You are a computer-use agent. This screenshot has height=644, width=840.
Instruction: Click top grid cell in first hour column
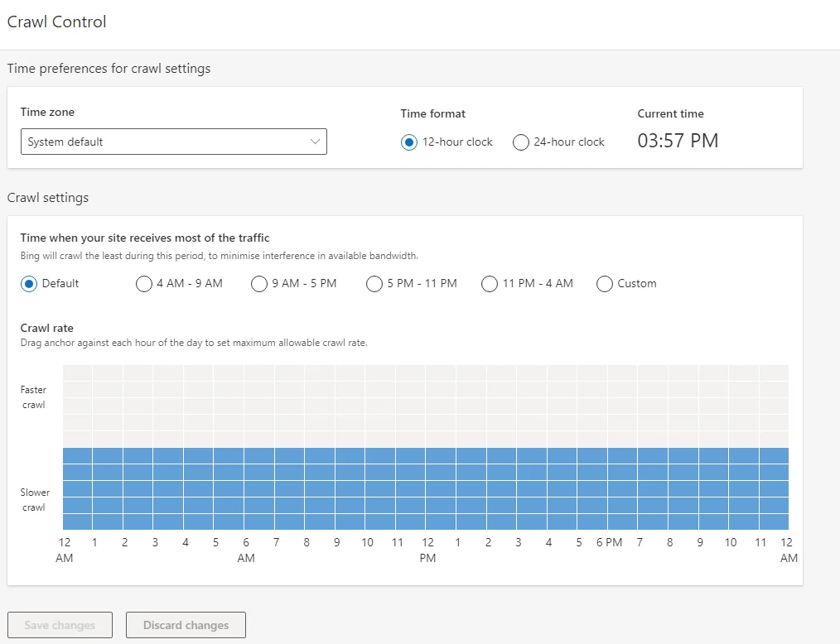[x=78, y=372]
